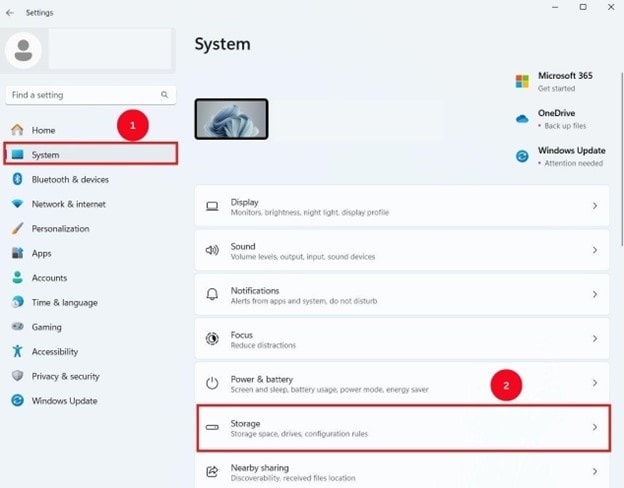Image resolution: width=624 pixels, height=488 pixels.
Task: Click the Bluetooth icon in sidebar
Action: (17, 179)
